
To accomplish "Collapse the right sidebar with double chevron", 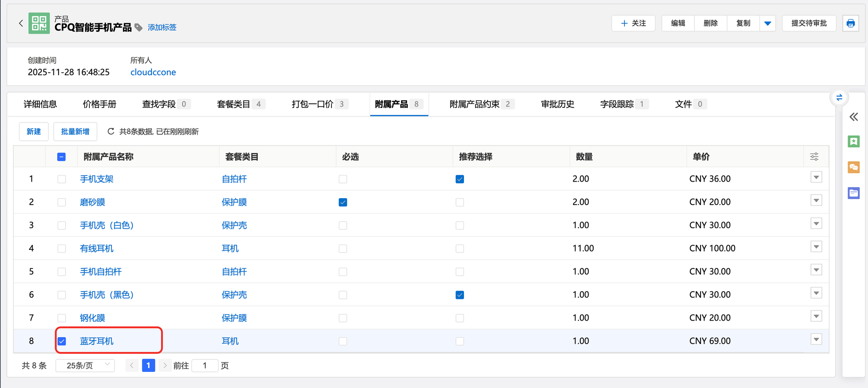I will [854, 117].
